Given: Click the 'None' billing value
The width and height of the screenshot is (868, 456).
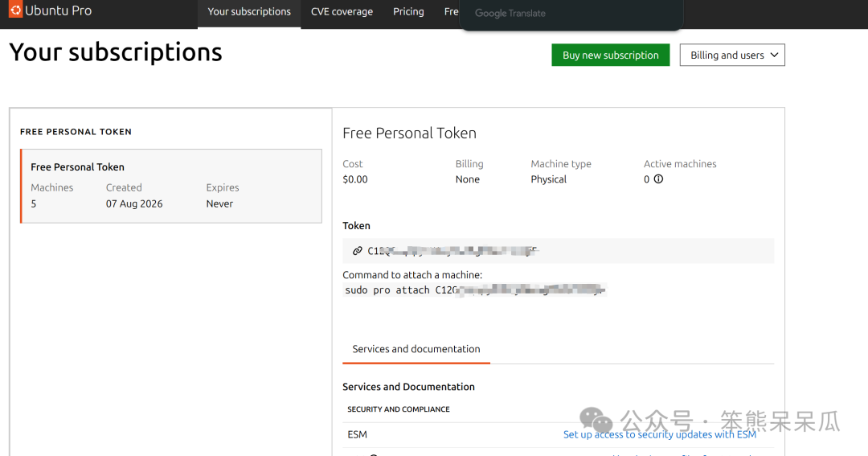Looking at the screenshot, I should tap(467, 179).
